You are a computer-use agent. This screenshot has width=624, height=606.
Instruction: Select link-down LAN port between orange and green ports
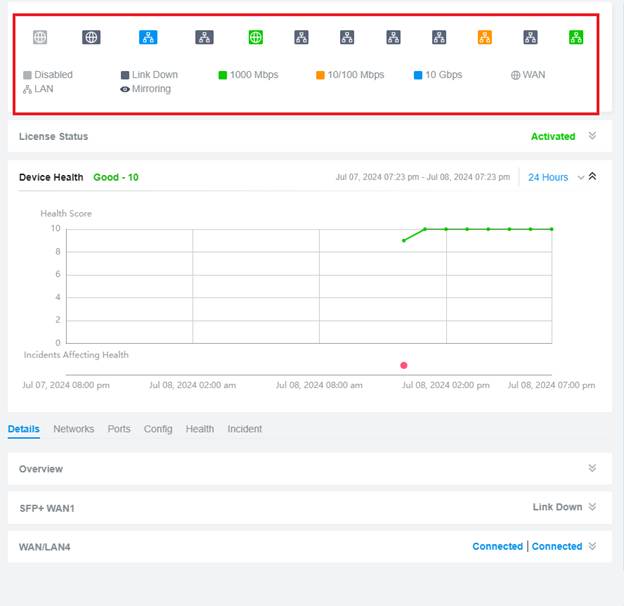pos(530,37)
